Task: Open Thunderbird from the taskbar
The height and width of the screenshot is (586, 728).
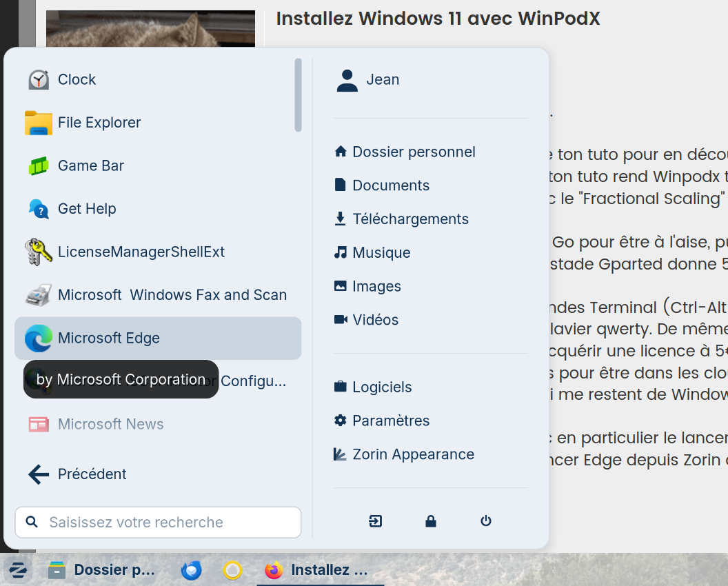Action: click(x=191, y=570)
